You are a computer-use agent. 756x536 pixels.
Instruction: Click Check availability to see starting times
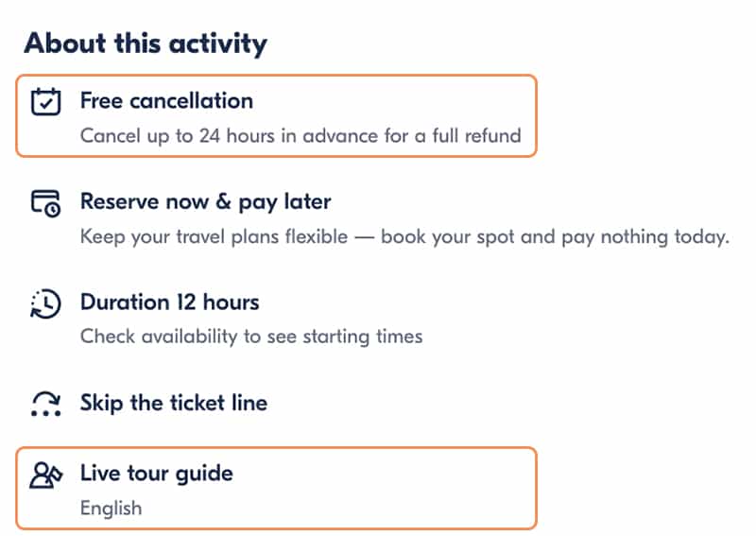point(250,337)
